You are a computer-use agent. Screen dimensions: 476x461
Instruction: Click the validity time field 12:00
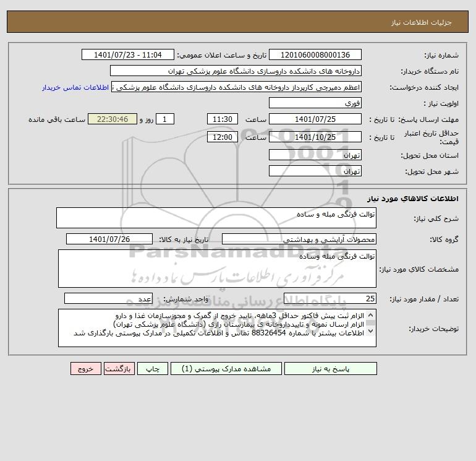[x=223, y=137]
